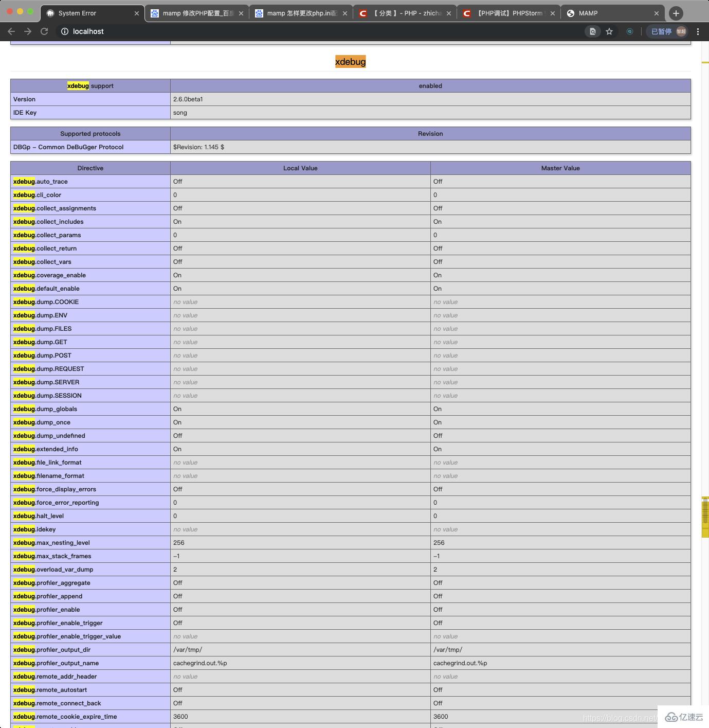The height and width of the screenshot is (728, 709).
Task: Click the Directive column header
Action: click(90, 168)
